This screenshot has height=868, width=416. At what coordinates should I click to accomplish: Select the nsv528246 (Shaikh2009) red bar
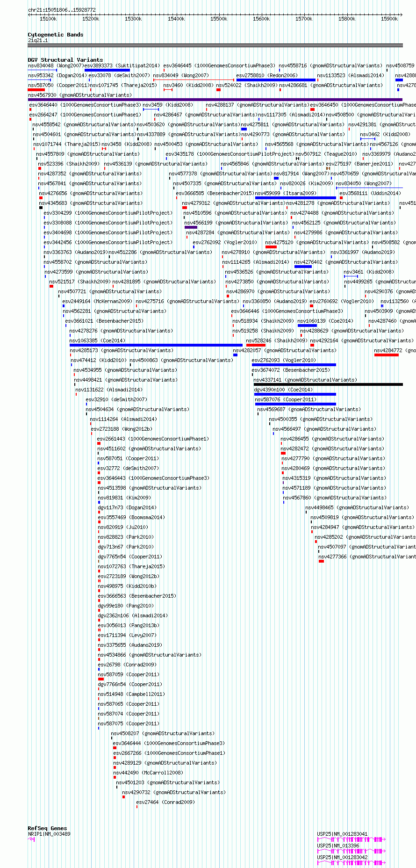click(x=256, y=345)
